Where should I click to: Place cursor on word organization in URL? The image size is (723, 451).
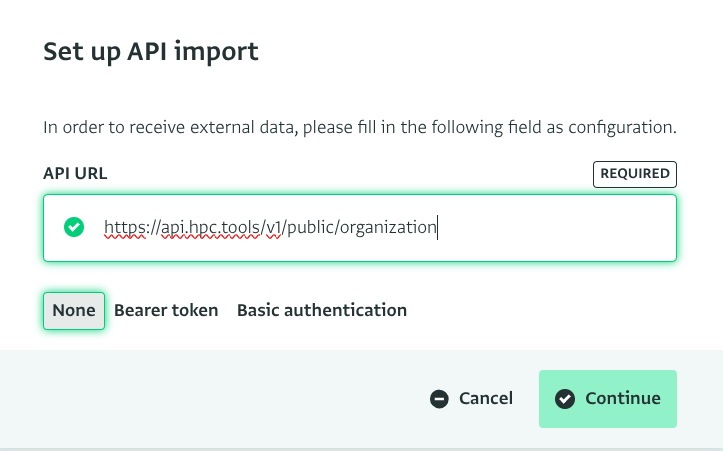pos(388,228)
